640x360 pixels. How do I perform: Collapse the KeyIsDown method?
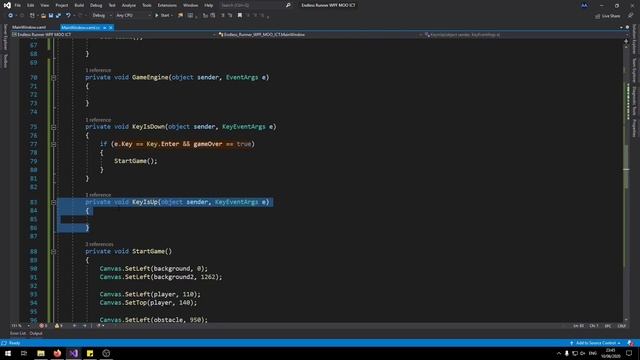pos(53,127)
